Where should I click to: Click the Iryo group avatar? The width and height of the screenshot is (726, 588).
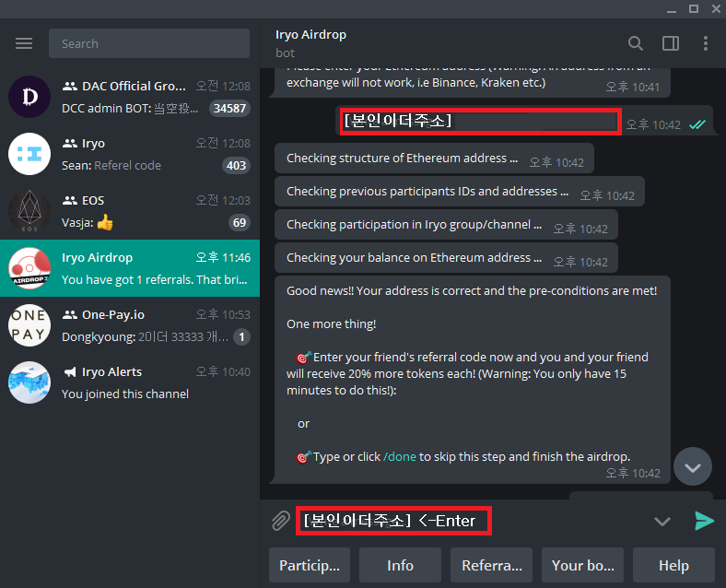tap(29, 154)
